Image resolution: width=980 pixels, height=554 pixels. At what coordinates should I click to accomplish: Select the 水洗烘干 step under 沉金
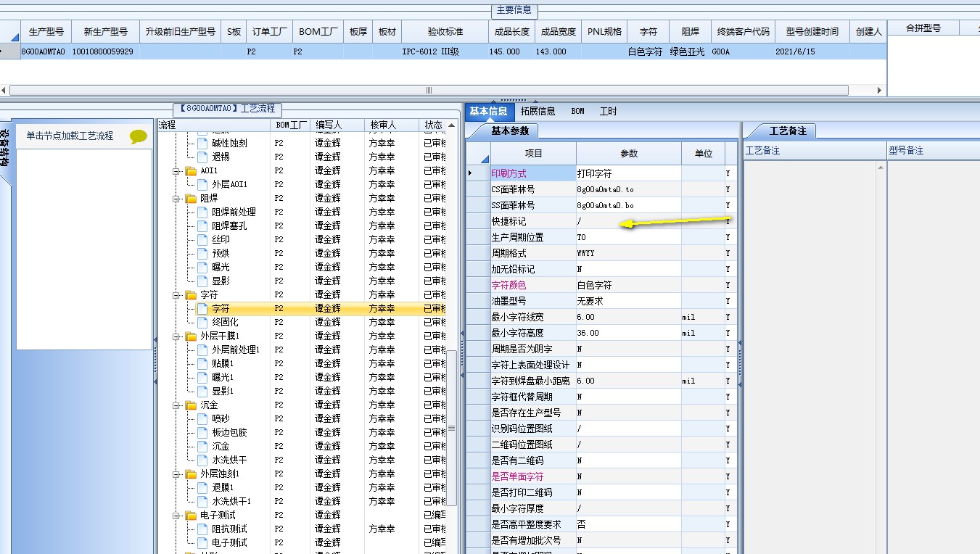[229, 460]
